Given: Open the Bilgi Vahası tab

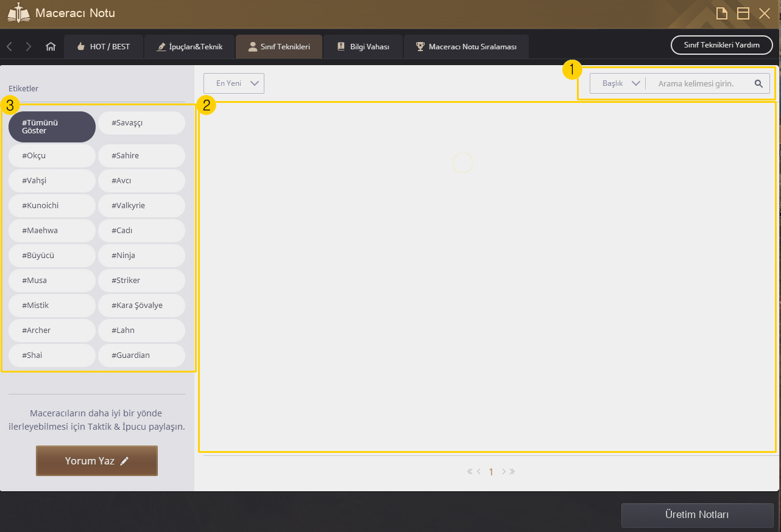Looking at the screenshot, I should (x=363, y=47).
